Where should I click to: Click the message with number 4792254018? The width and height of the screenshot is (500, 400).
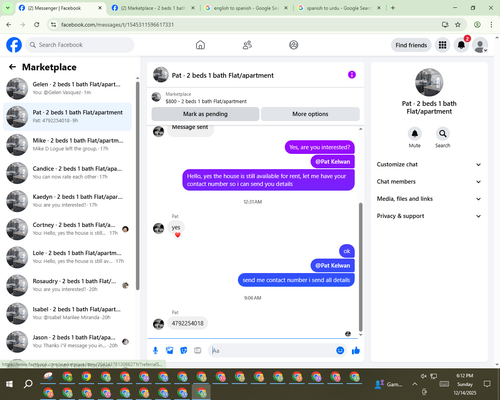pyautogui.click(x=188, y=323)
